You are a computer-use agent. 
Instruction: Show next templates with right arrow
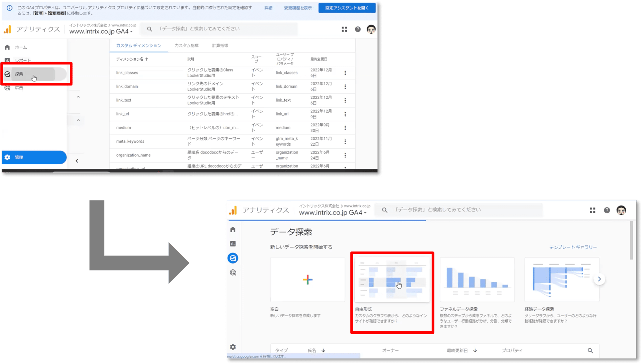click(599, 279)
